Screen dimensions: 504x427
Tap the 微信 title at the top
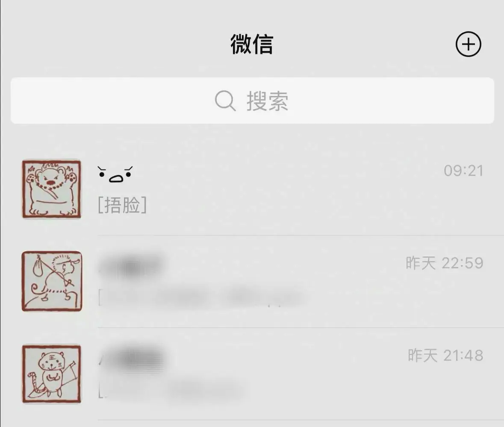click(x=252, y=44)
